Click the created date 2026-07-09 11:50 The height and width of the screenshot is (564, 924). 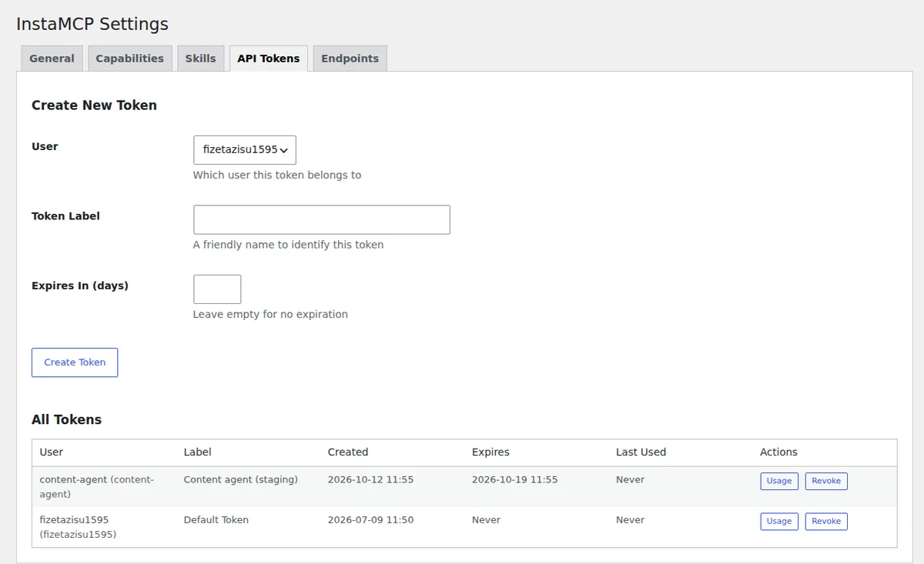click(370, 520)
